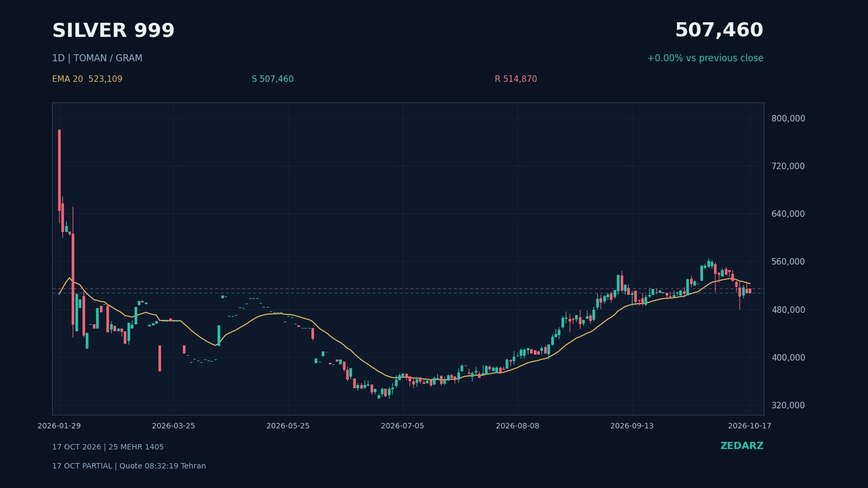
Task: Click the 2026-08-08 date axis label
Action: pyautogui.click(x=518, y=426)
